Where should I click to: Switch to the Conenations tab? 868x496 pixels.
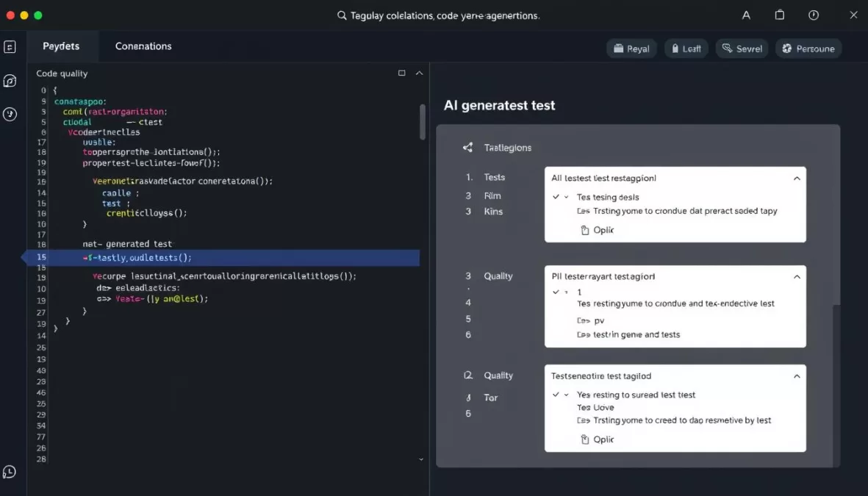[x=143, y=46]
